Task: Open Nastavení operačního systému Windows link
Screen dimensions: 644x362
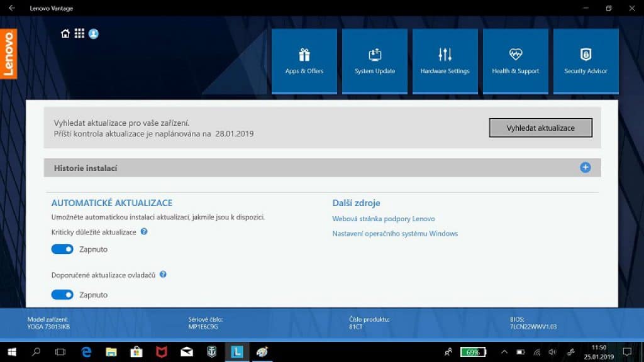Action: point(395,234)
